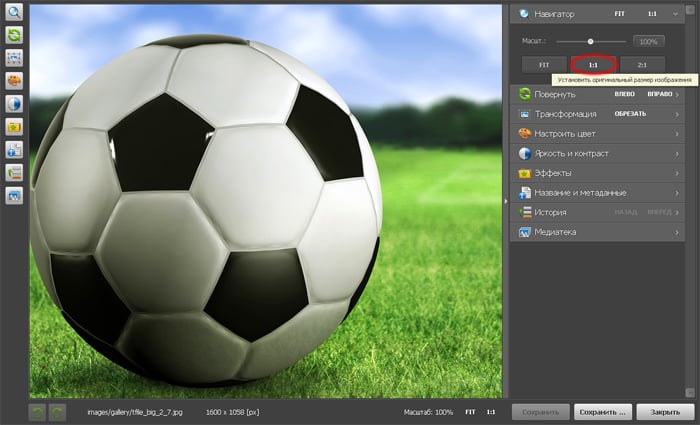
Task: Click ВЛЕВО to rotate left
Action: [x=624, y=95]
